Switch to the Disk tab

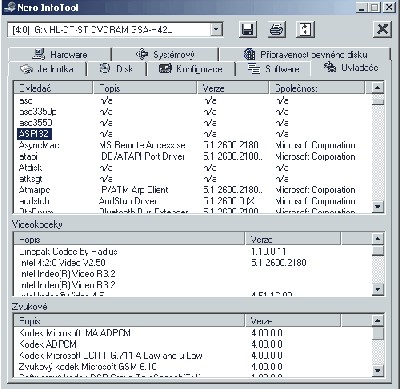[117, 69]
